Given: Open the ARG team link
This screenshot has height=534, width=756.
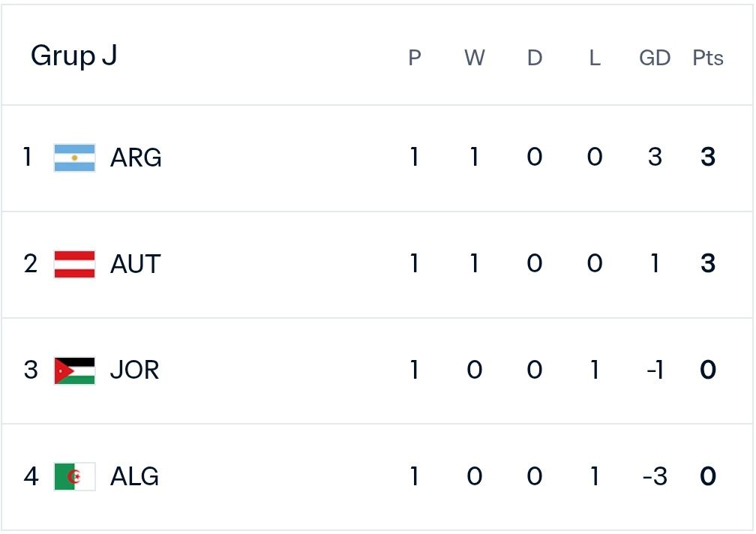Looking at the screenshot, I should point(136,157).
